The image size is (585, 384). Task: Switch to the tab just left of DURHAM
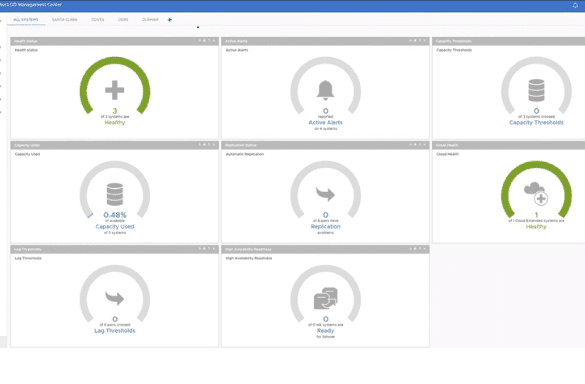click(x=123, y=20)
